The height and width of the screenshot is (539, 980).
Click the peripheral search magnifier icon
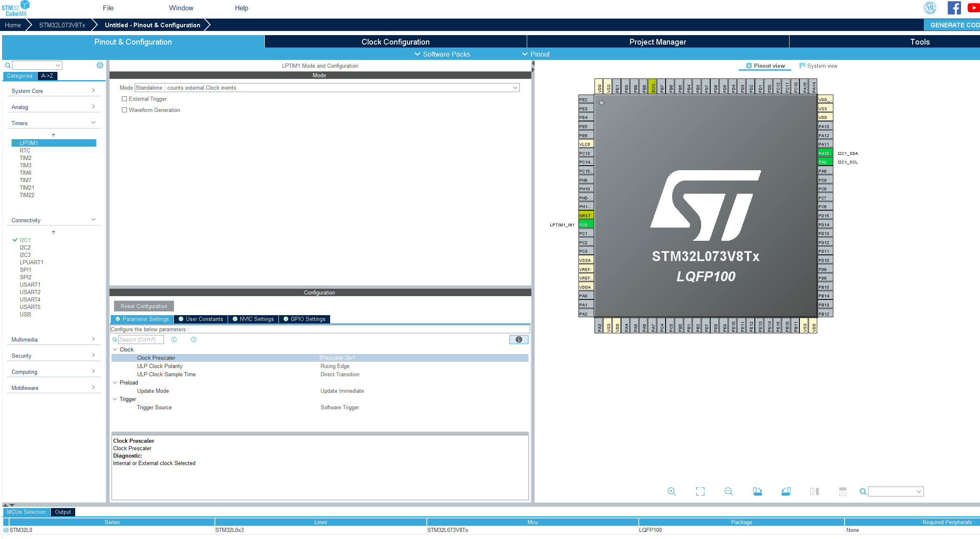point(7,65)
